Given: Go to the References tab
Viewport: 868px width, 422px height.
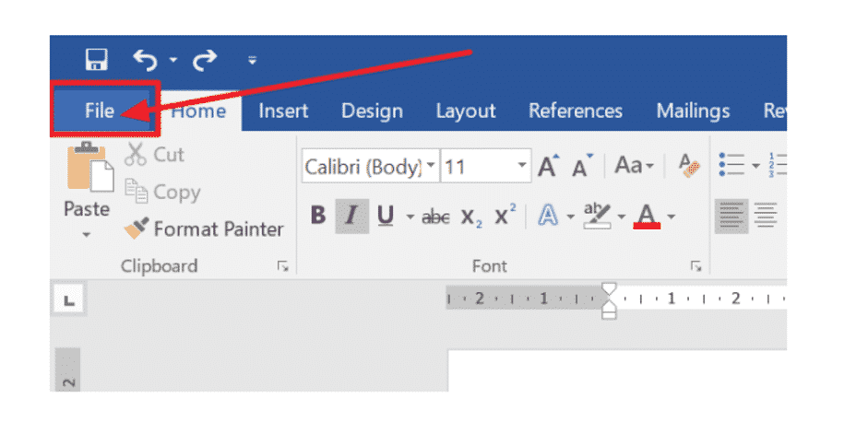Looking at the screenshot, I should pyautogui.click(x=576, y=111).
